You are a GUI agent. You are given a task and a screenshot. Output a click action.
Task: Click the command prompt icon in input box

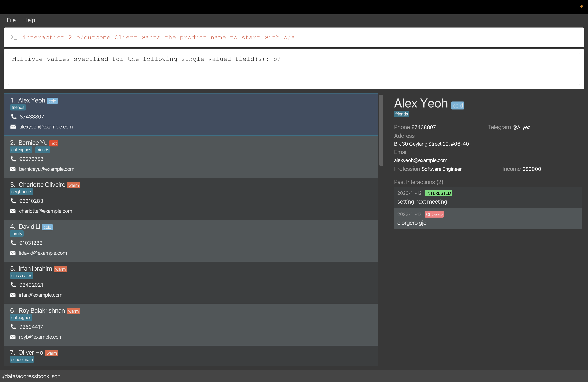point(14,37)
